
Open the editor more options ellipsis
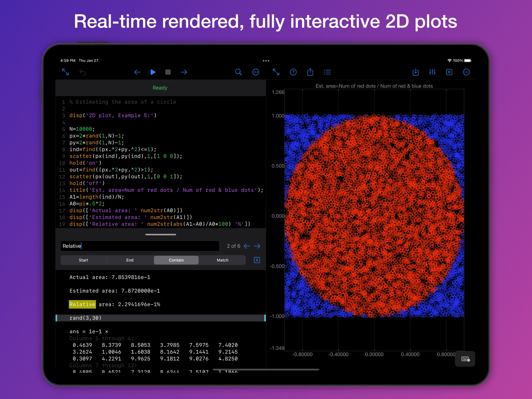(x=255, y=72)
